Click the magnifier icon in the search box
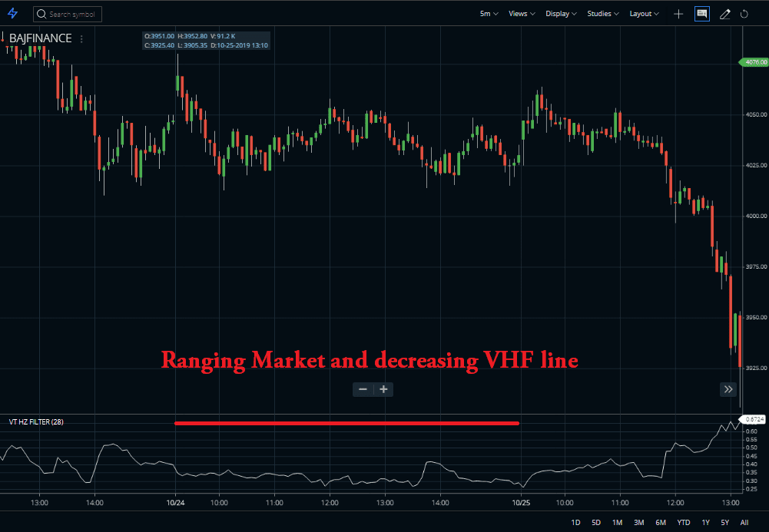Viewport: 769px width, 532px height. click(41, 15)
